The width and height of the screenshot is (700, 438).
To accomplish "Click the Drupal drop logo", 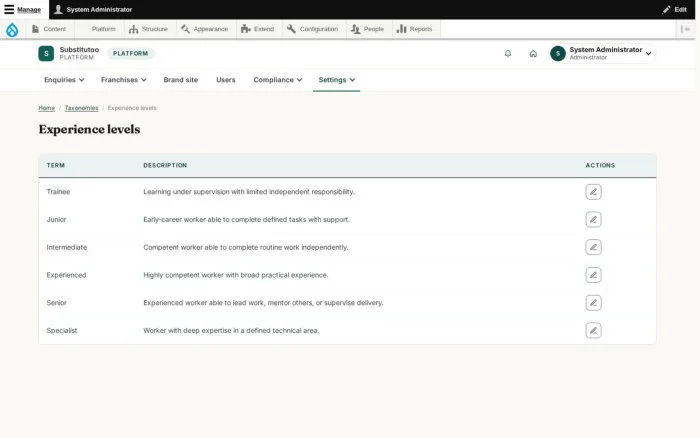I will tap(12, 29).
